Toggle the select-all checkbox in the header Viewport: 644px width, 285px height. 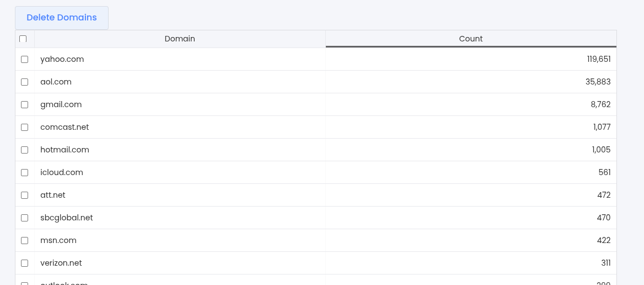point(23,39)
